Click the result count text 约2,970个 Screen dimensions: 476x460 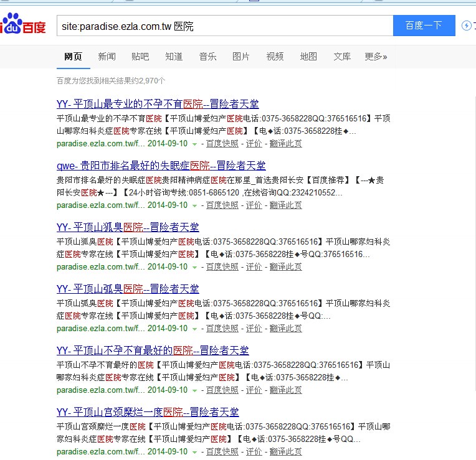point(148,81)
